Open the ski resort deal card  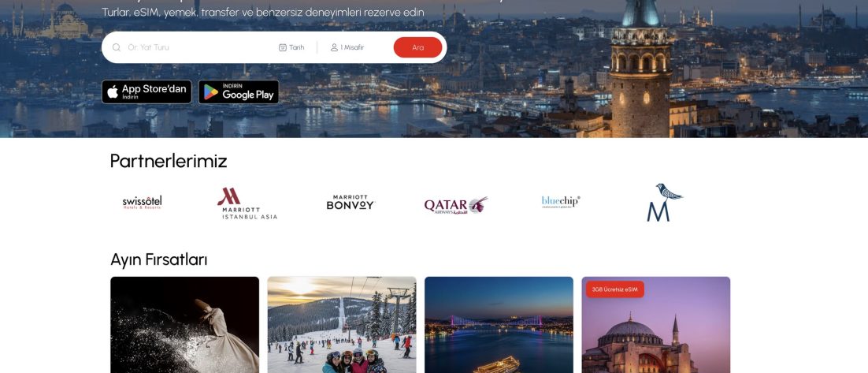pos(342,325)
